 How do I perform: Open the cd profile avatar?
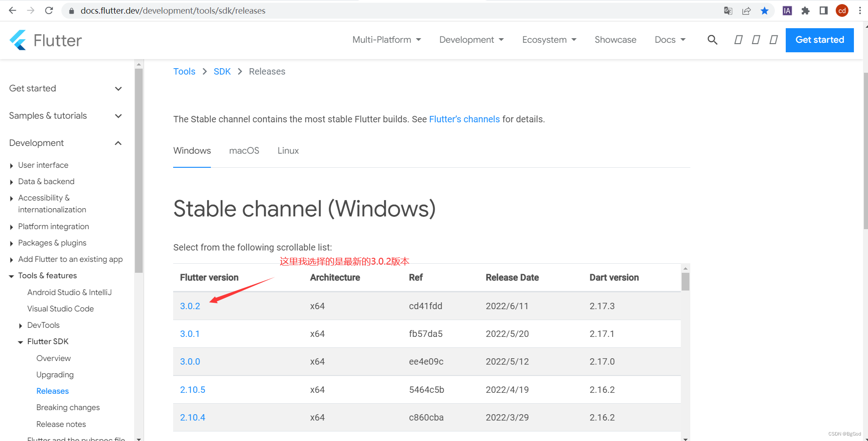click(x=842, y=10)
